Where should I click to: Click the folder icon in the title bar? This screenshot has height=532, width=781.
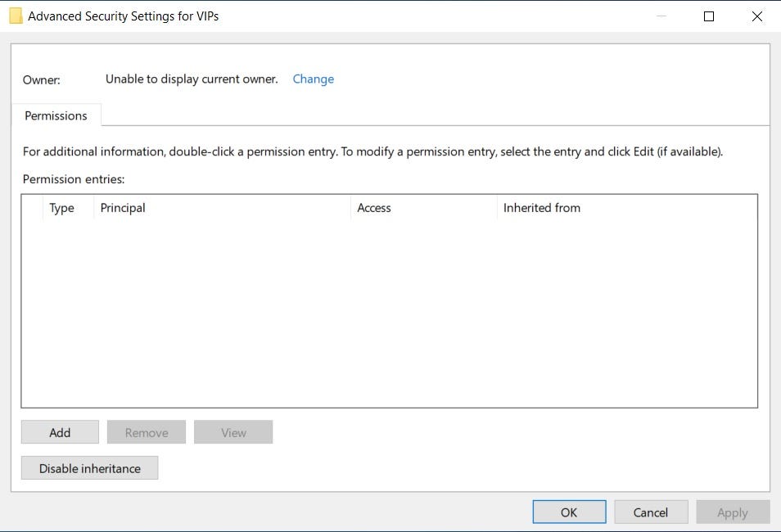16,16
